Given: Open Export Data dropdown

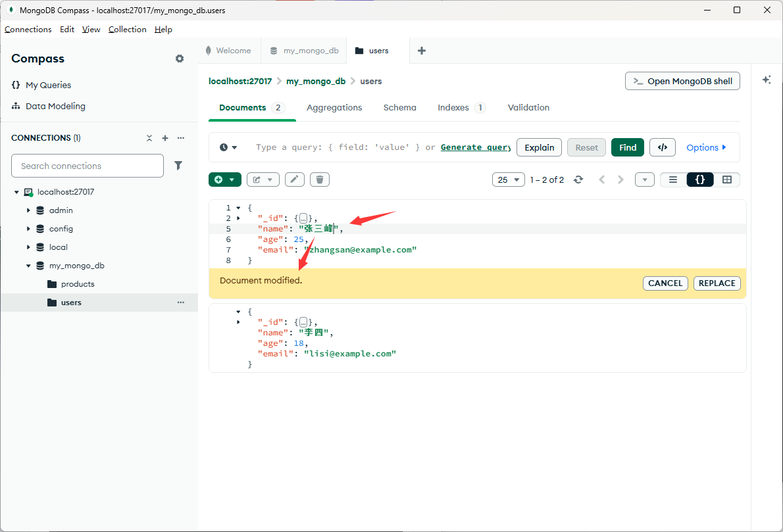Looking at the screenshot, I should 263,180.
